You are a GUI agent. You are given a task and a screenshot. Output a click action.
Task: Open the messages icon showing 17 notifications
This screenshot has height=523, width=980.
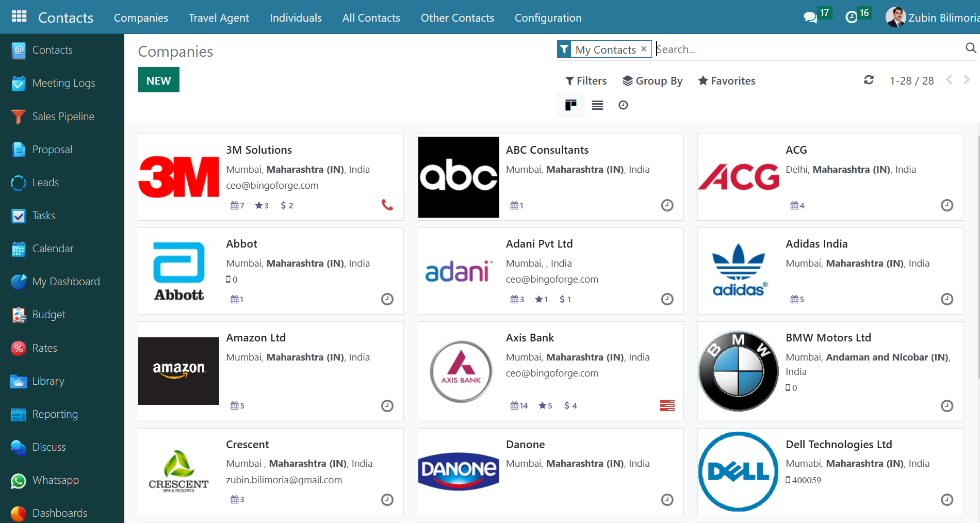pos(810,17)
